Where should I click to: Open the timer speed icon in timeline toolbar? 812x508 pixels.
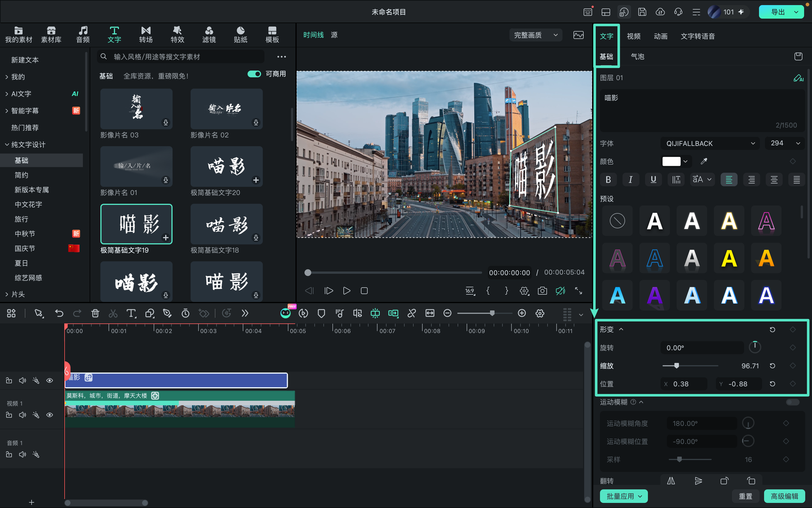point(185,314)
